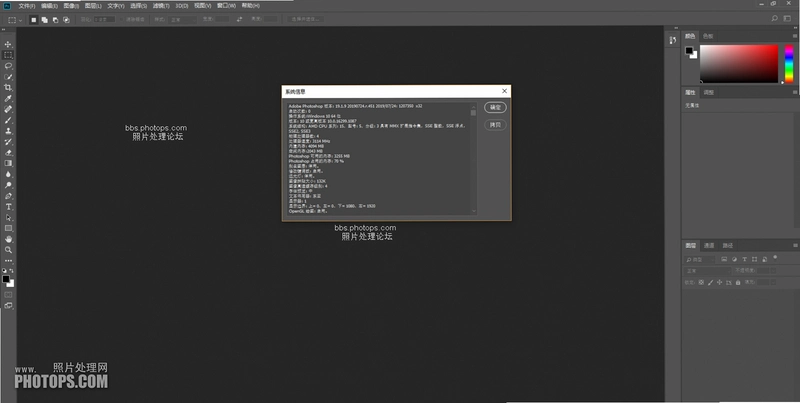Screen dimensions: 800x403
Task: Toggle shape layer filter in Layers panel
Action: pos(755,260)
